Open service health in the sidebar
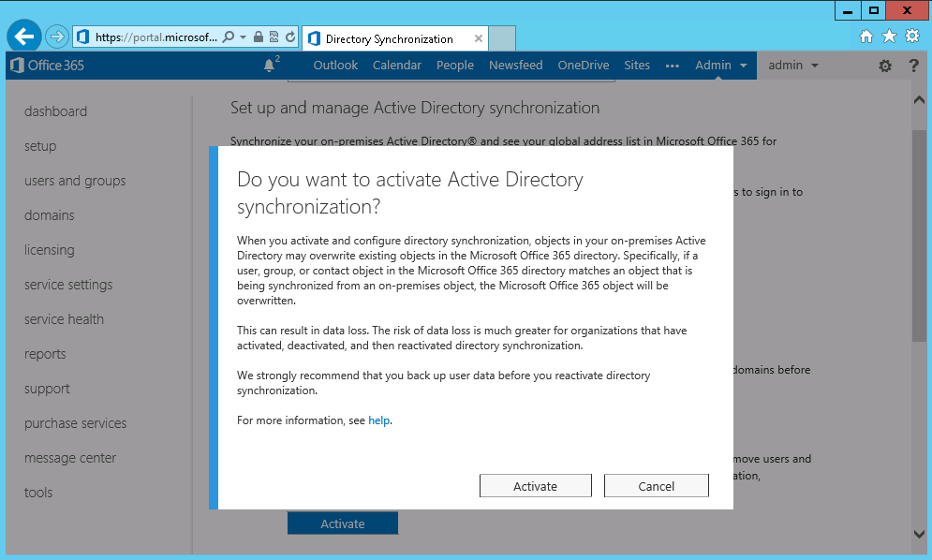This screenshot has width=932, height=560. click(x=64, y=319)
